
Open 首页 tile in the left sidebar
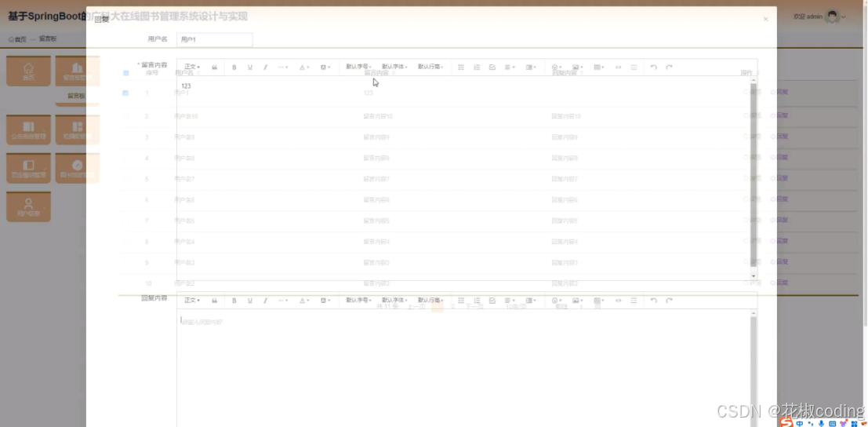28,71
